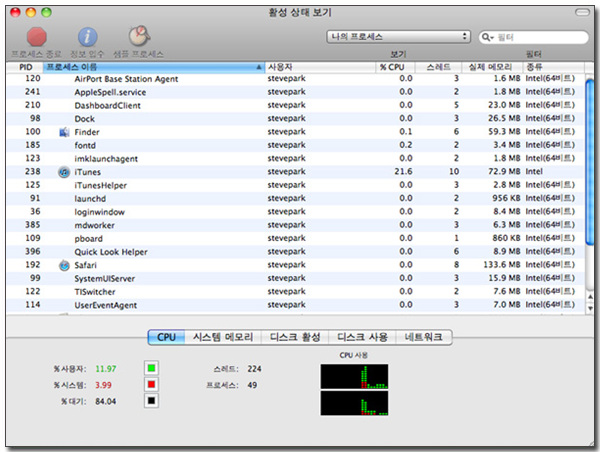Switch to the 시스템 메모리 tab
This screenshot has height=452, width=600.
click(223, 337)
